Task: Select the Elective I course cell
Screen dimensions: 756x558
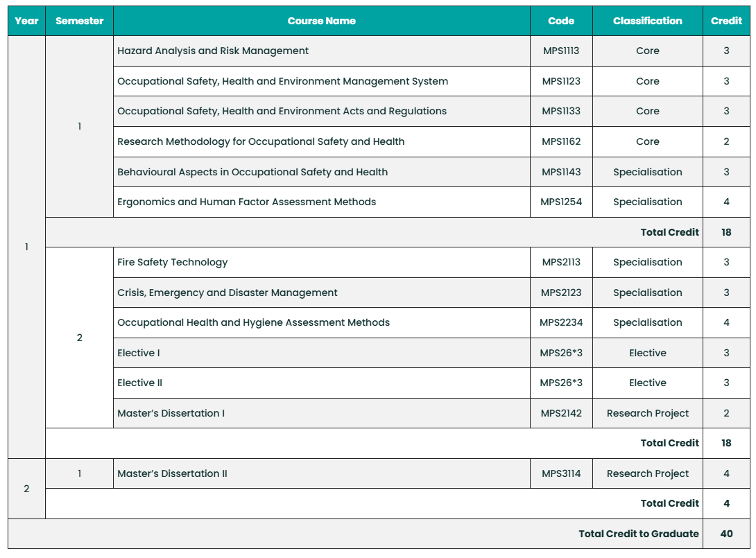Action: tap(139, 353)
